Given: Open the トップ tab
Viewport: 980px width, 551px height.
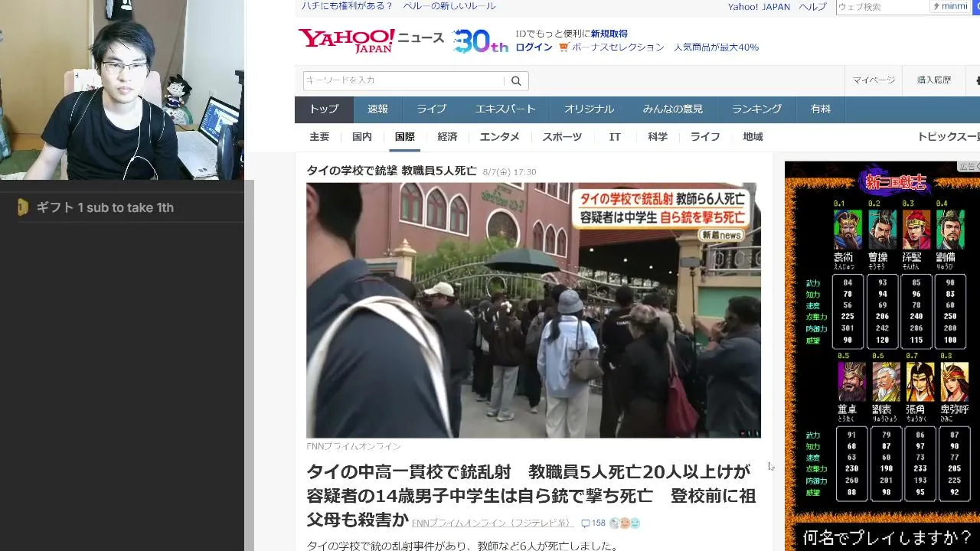Looking at the screenshot, I should (x=324, y=109).
